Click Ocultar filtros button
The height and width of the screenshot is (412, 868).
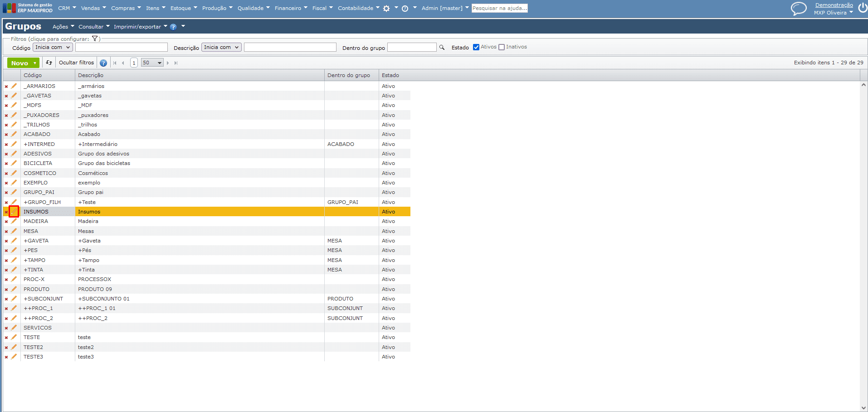click(76, 63)
